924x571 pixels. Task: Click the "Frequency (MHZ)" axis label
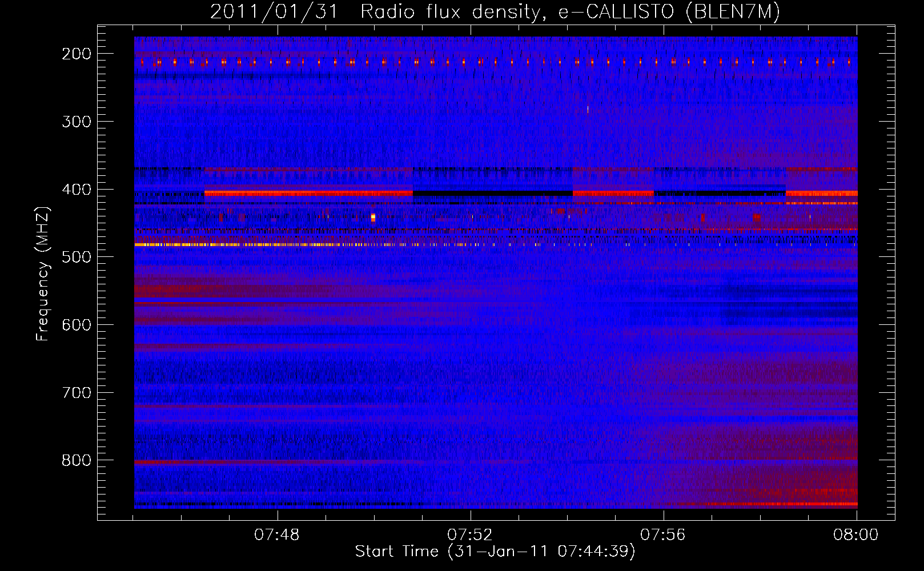pos(43,274)
